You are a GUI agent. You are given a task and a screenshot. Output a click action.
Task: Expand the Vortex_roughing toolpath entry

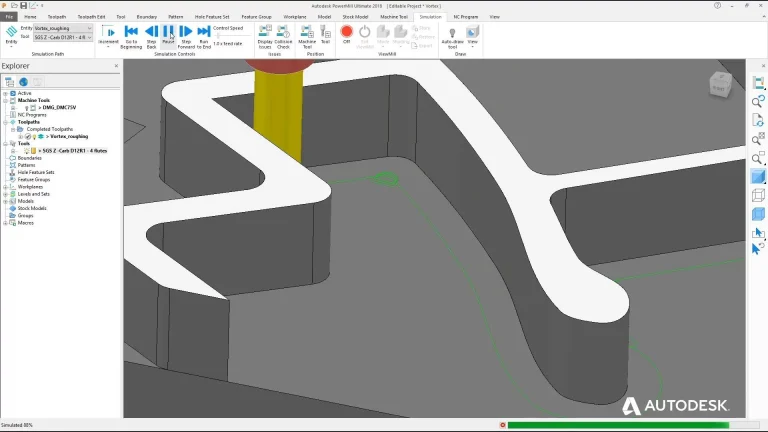click(21, 137)
